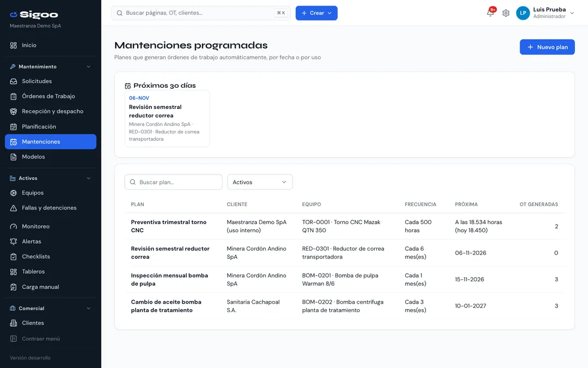Click the Checklists clipboard-check icon
The image size is (588, 368).
(x=14, y=257)
